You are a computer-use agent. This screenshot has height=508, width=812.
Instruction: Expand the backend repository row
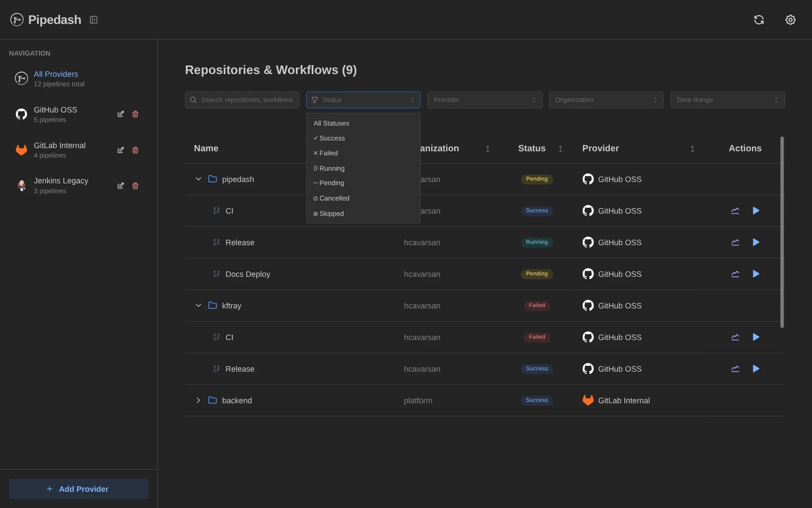click(198, 400)
